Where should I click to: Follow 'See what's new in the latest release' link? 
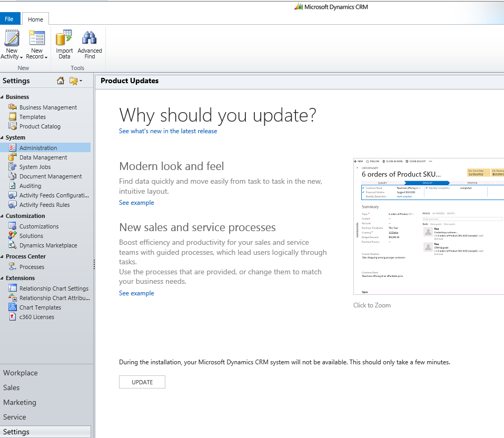point(168,131)
